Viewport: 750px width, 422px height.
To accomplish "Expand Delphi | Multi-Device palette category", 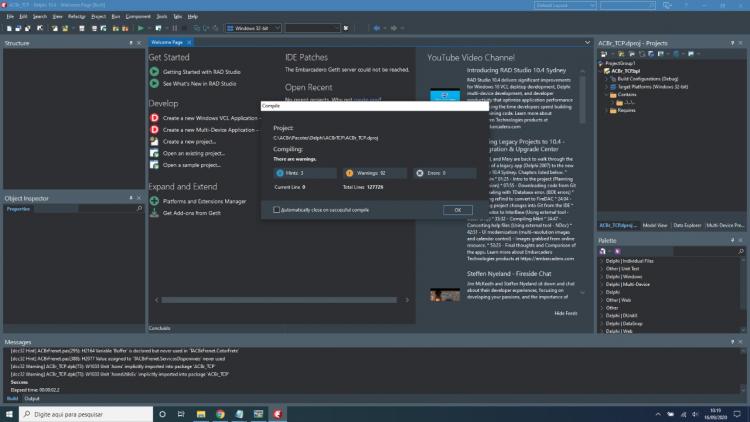I will coord(602,285).
